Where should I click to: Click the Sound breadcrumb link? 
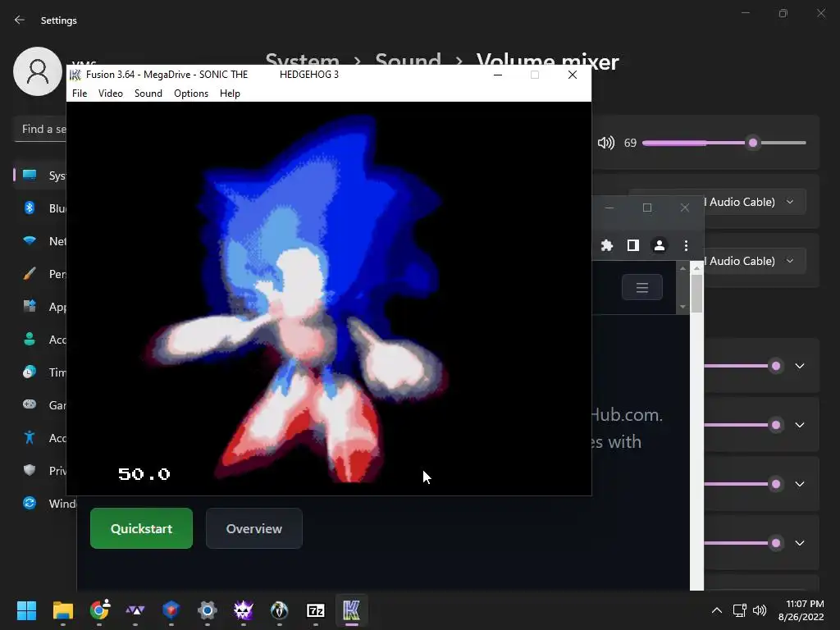coord(409,60)
